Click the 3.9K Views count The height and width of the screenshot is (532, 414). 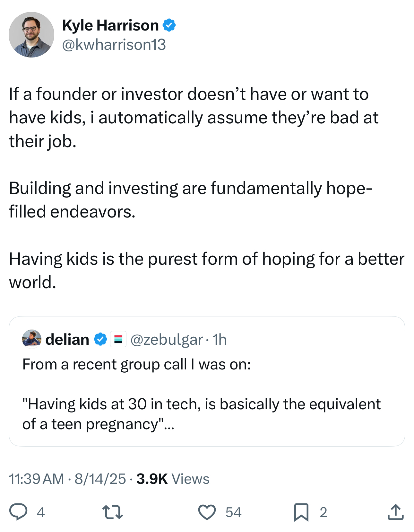(x=173, y=478)
